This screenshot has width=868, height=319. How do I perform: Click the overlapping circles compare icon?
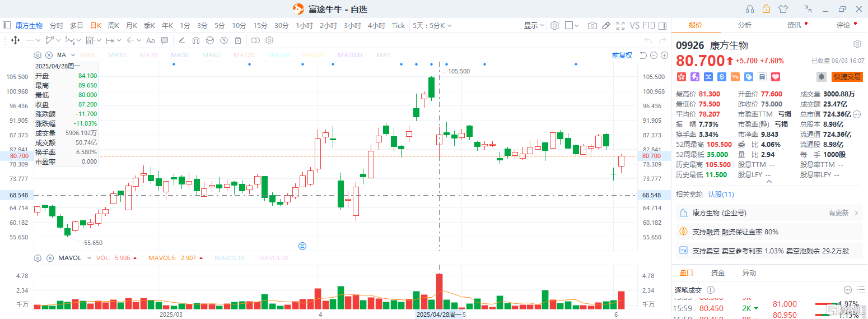[255, 40]
